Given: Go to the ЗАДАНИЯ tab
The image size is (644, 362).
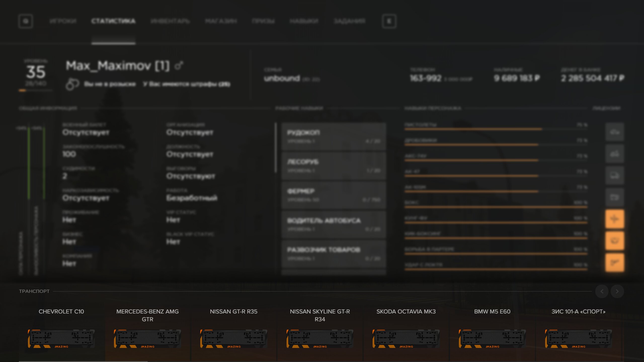Looking at the screenshot, I should click(349, 21).
